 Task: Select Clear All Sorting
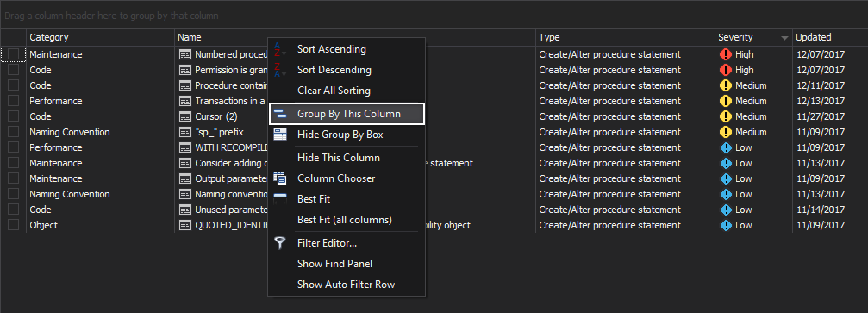347,91
